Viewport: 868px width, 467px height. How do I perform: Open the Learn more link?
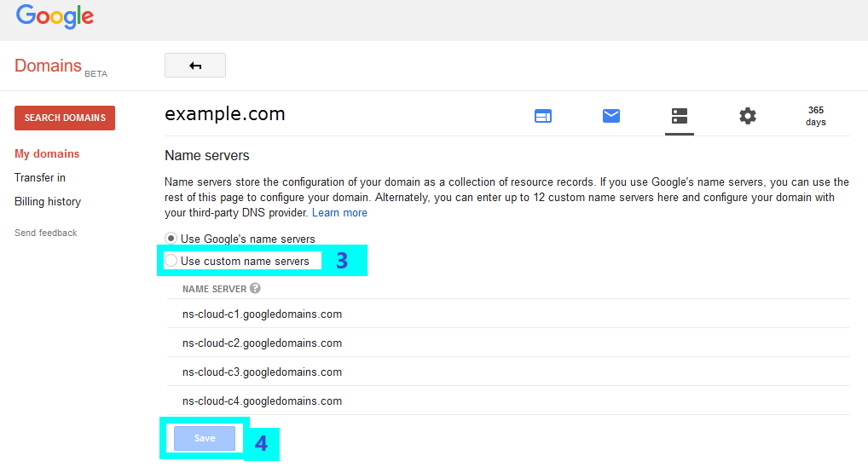click(x=339, y=213)
